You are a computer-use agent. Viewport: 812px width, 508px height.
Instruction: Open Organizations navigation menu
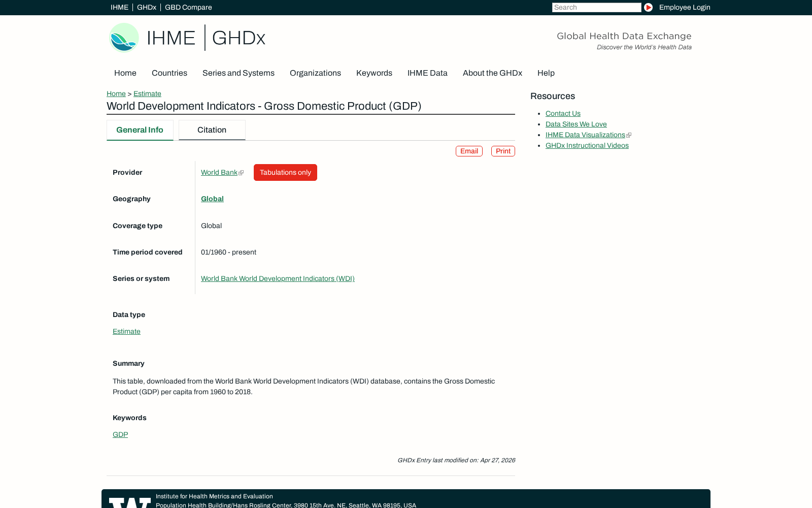pyautogui.click(x=315, y=73)
